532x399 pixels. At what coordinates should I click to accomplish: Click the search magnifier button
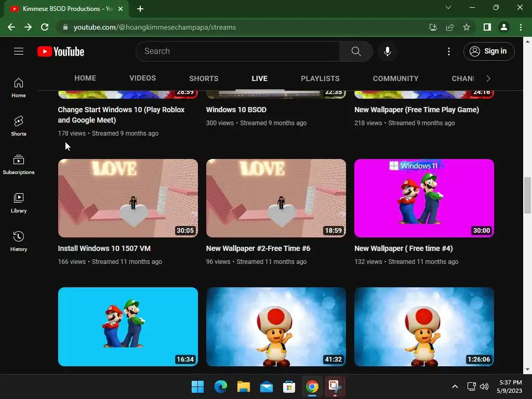point(356,51)
